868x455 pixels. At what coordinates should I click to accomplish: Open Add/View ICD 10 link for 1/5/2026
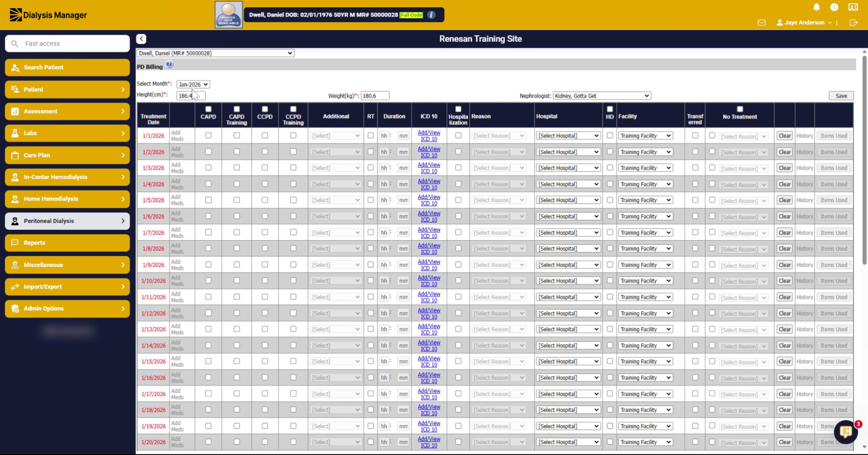click(429, 200)
